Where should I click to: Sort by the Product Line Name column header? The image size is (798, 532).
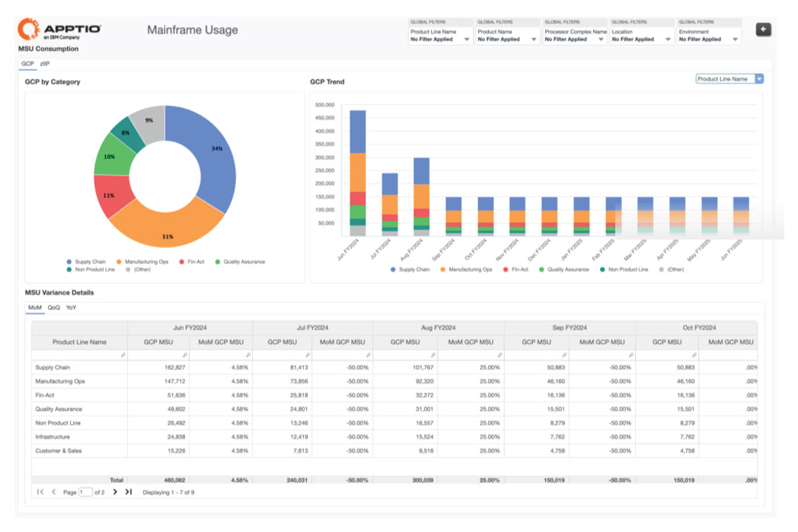pyautogui.click(x=79, y=342)
